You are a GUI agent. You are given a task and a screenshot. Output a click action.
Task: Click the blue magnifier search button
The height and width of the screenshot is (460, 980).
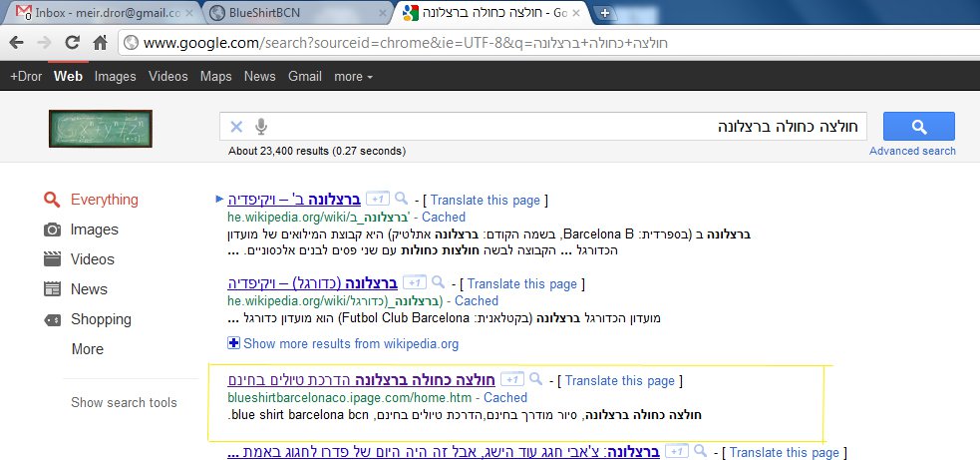coord(919,127)
